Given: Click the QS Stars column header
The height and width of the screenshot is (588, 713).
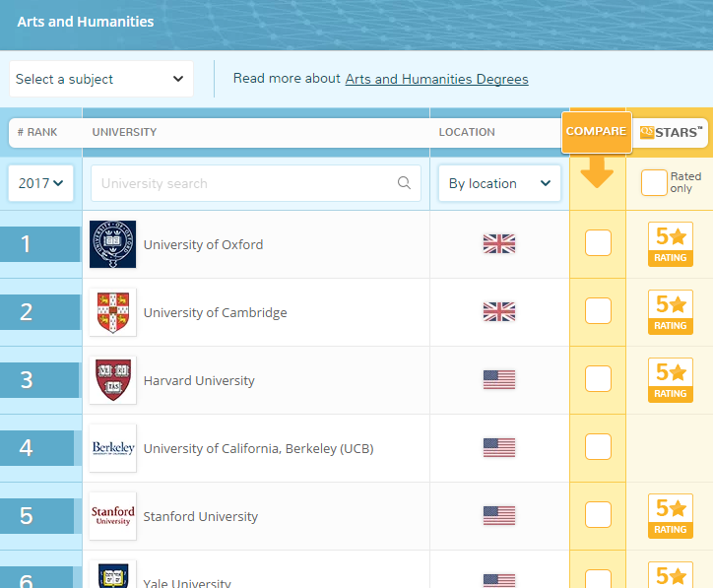Looking at the screenshot, I should (671, 132).
